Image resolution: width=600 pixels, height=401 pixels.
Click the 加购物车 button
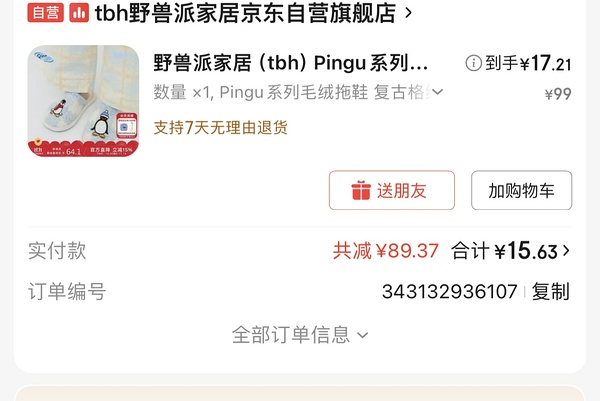[x=522, y=190]
